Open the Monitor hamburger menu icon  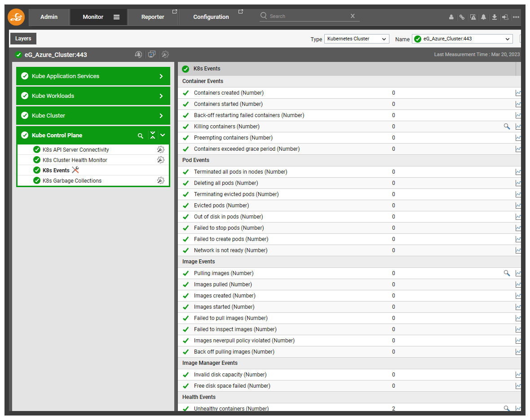[116, 17]
